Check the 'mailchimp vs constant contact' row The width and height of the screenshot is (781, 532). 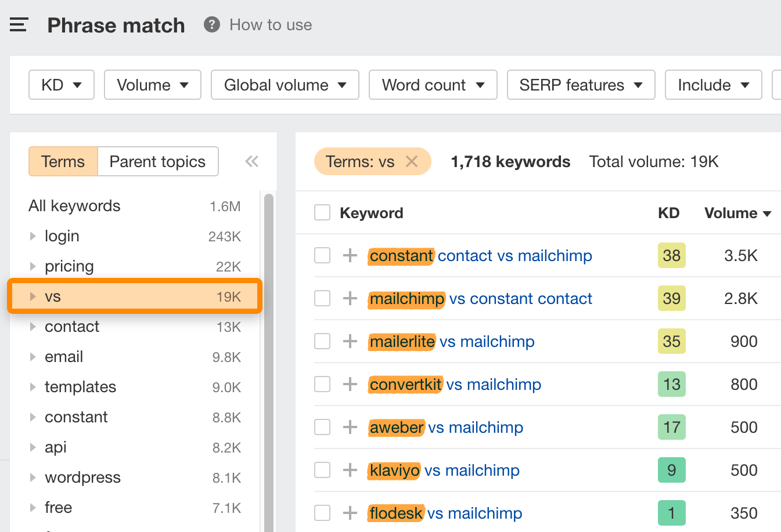[322, 299]
